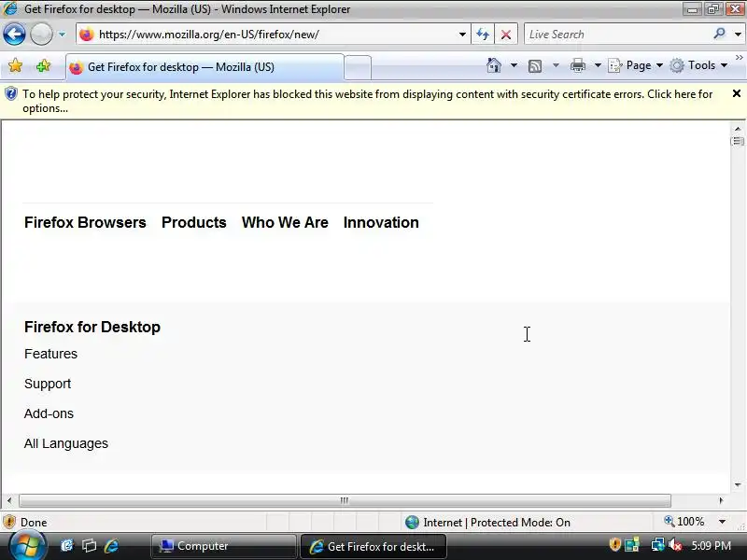The image size is (747, 560).
Task: Open the Favorites Center star icon
Action: click(x=15, y=65)
